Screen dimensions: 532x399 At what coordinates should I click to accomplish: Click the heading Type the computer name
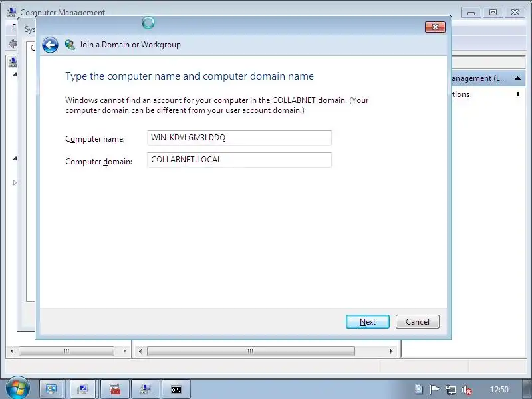190,76
